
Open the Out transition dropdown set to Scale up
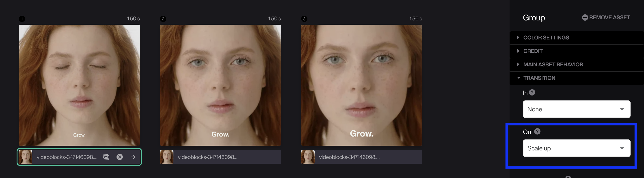click(x=577, y=148)
